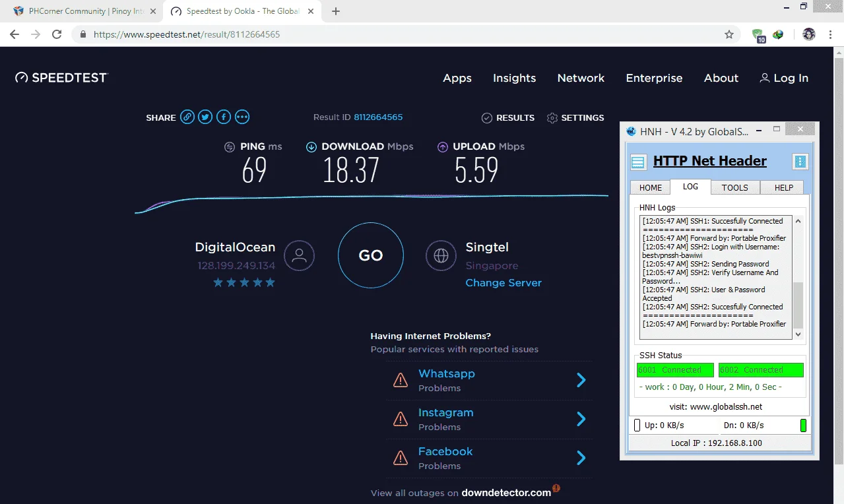Click the address bar URL
844x504 pixels.
coord(187,34)
